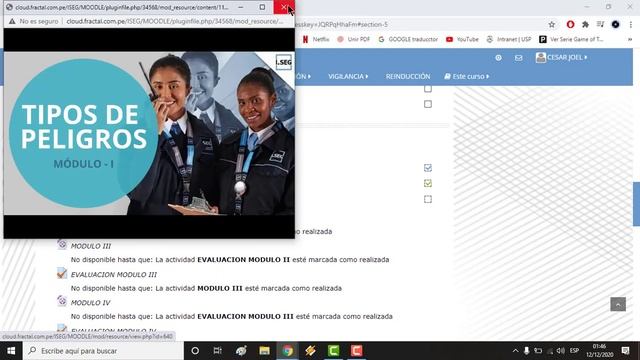Image resolution: width=640 pixels, height=360 pixels.
Task: Open the red Camtasia recorder taskbar icon
Action: tap(356, 351)
